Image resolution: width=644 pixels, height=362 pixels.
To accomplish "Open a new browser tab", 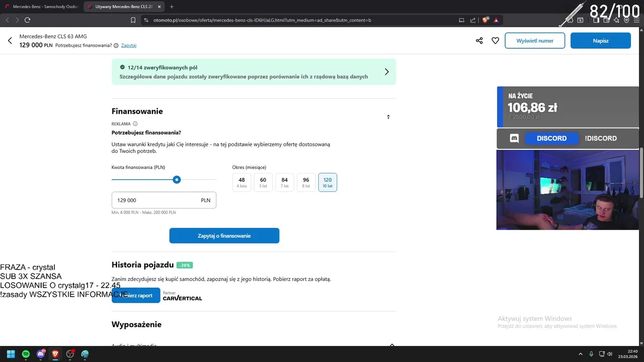I will (x=172, y=7).
